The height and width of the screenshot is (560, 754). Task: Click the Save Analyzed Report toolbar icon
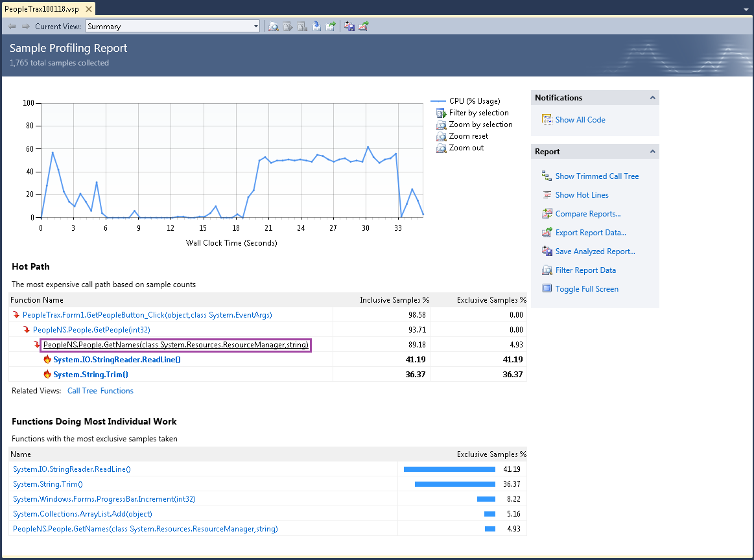coord(349,27)
